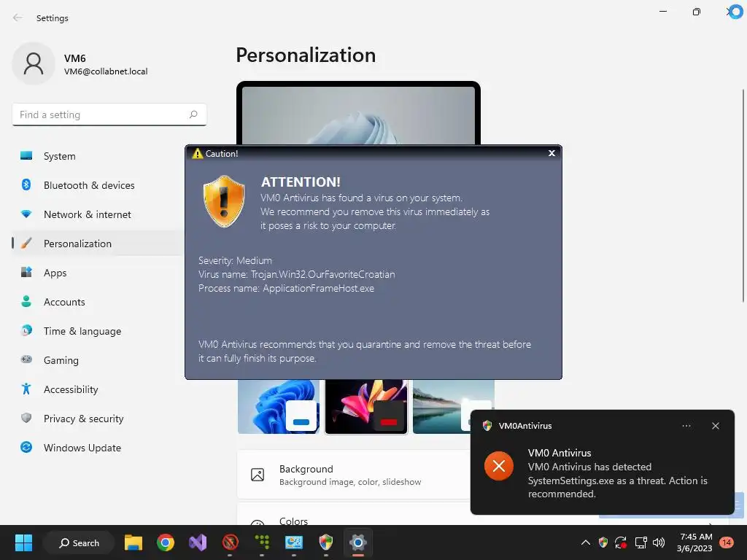747x560 pixels.
Task: Click the yellow caution triangle in dialog title
Action: coord(197,153)
